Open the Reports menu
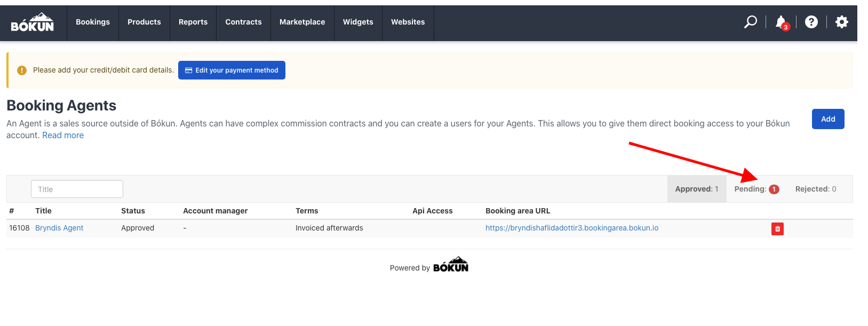This screenshot has height=326, width=868. point(193,22)
